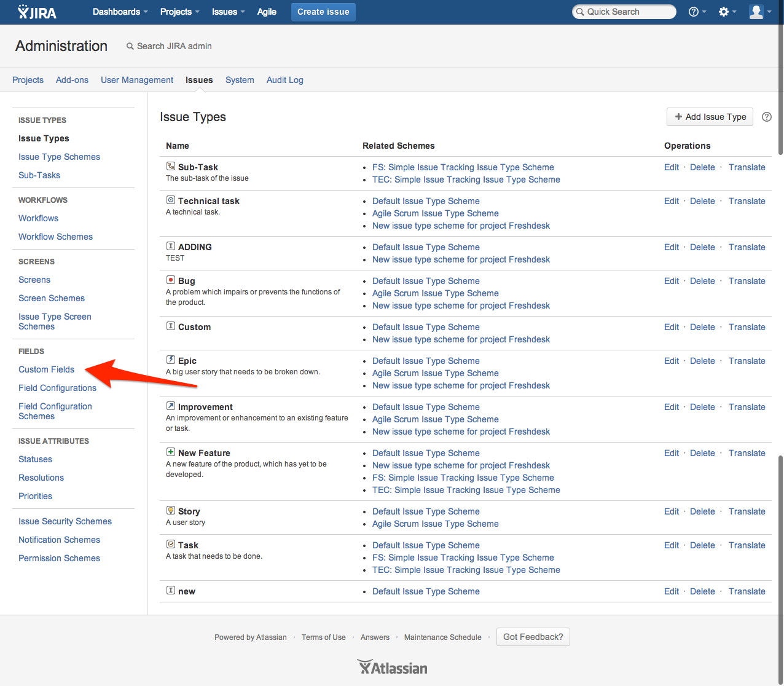Screen dimensions: 784x686
Task: Click the Create issue button
Action: pos(323,12)
